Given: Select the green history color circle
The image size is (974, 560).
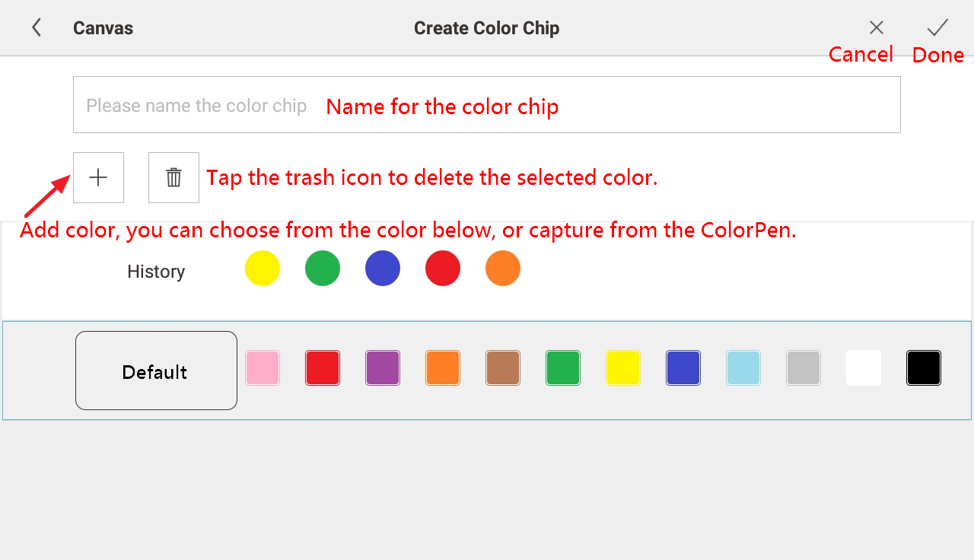Looking at the screenshot, I should [x=323, y=269].
